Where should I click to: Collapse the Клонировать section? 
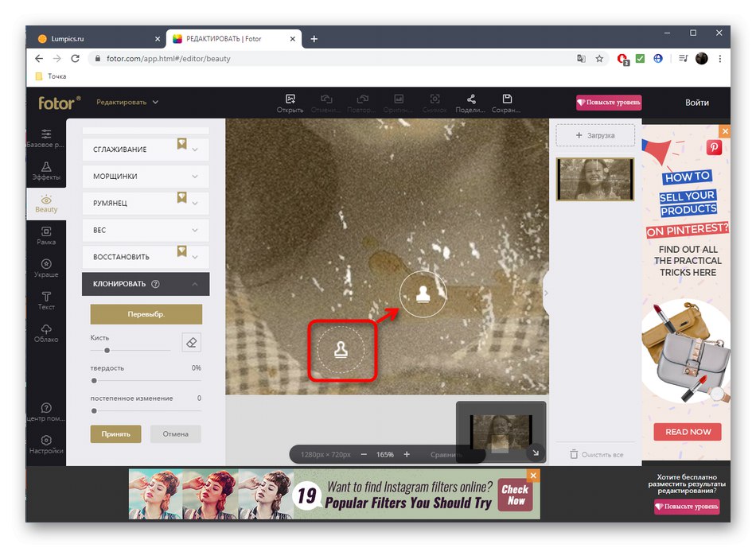(195, 284)
